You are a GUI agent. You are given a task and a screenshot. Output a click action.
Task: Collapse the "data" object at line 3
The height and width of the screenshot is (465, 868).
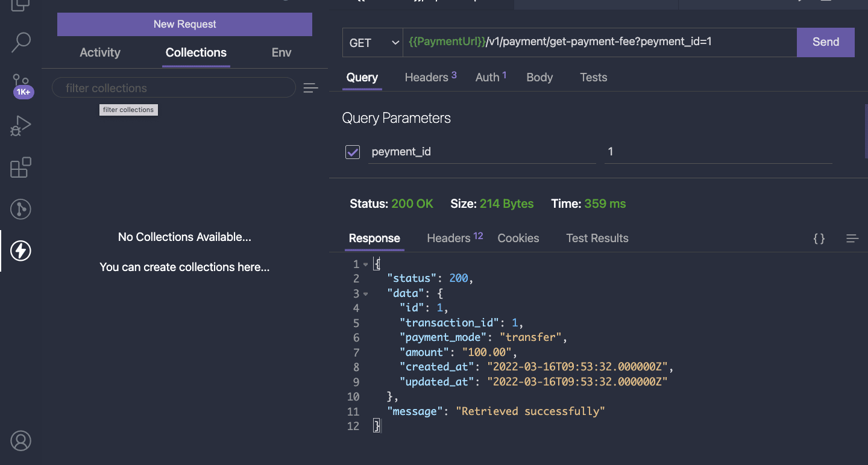[x=365, y=294]
